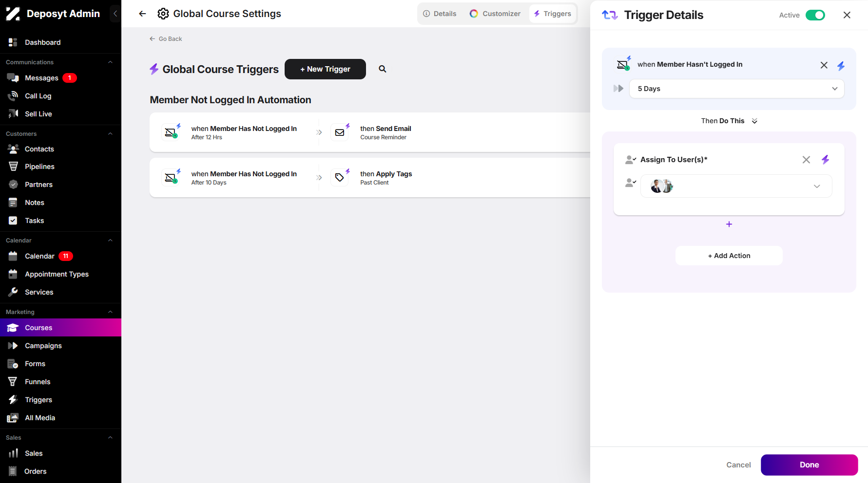
Task: Open the Contacts icon
Action: point(13,149)
